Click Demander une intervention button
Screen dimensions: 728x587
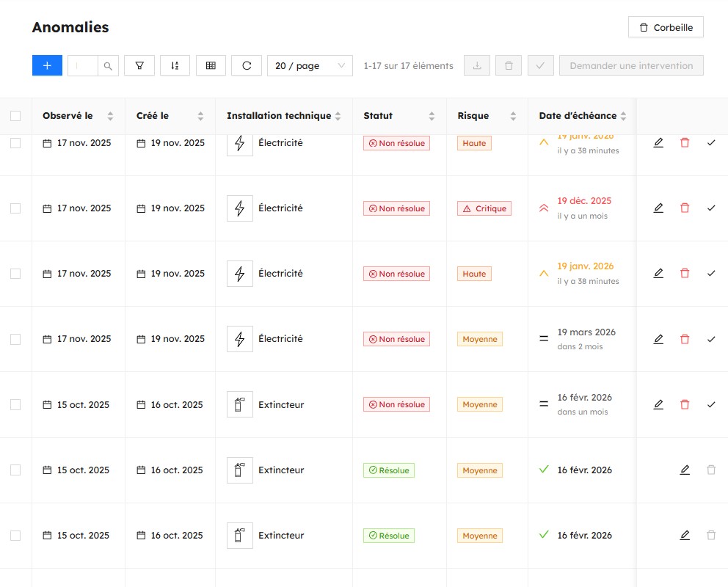click(x=631, y=65)
